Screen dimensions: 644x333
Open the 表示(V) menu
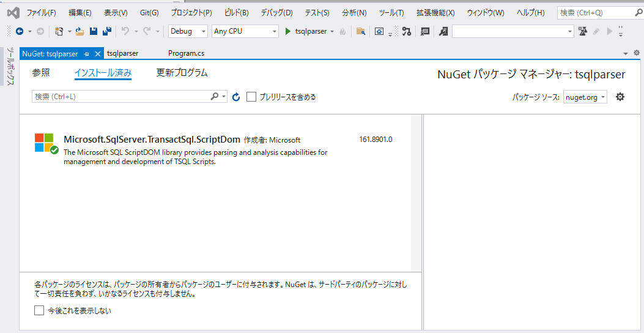pyautogui.click(x=116, y=13)
